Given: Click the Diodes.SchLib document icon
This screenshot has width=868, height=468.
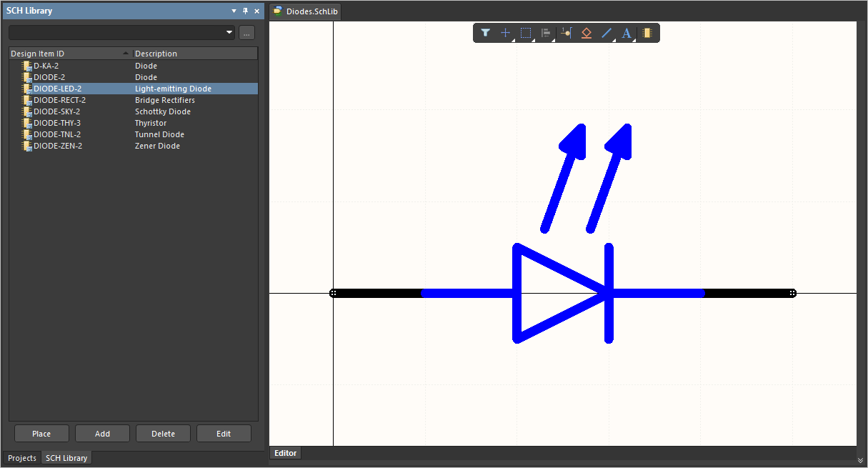Looking at the screenshot, I should [278, 11].
